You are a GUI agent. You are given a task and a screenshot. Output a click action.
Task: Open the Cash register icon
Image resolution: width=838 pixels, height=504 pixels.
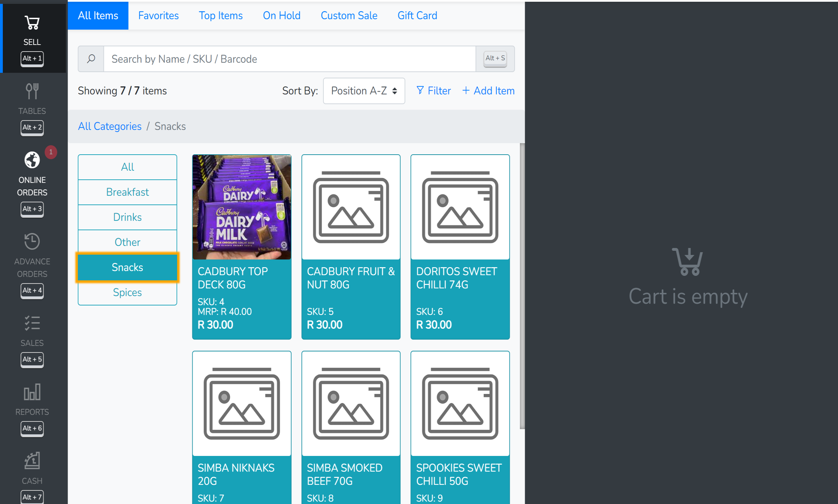coord(32,461)
